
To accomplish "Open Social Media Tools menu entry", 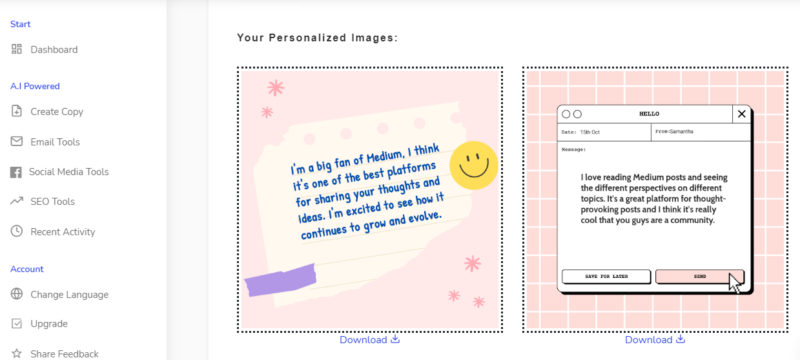I will tap(60, 172).
